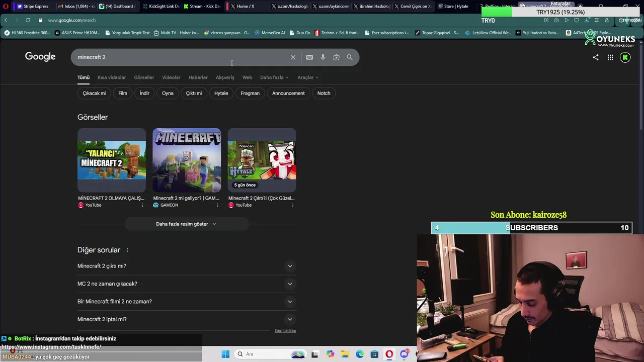Search by image with Google Lens icon
644x362 pixels.
(336, 57)
